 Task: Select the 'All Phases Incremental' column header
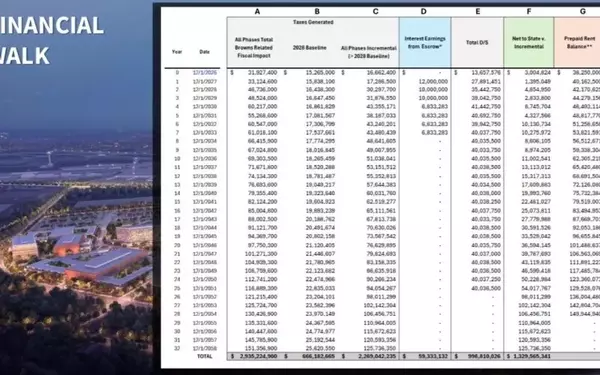pyautogui.click(x=368, y=52)
